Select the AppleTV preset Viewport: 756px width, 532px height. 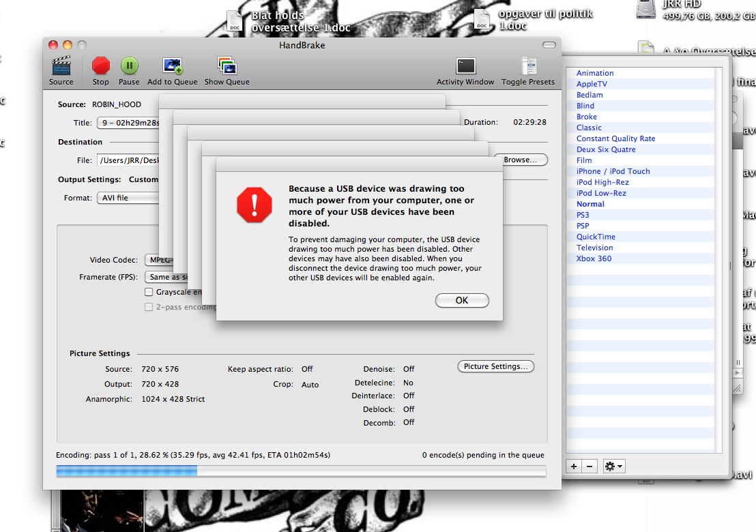tap(592, 84)
